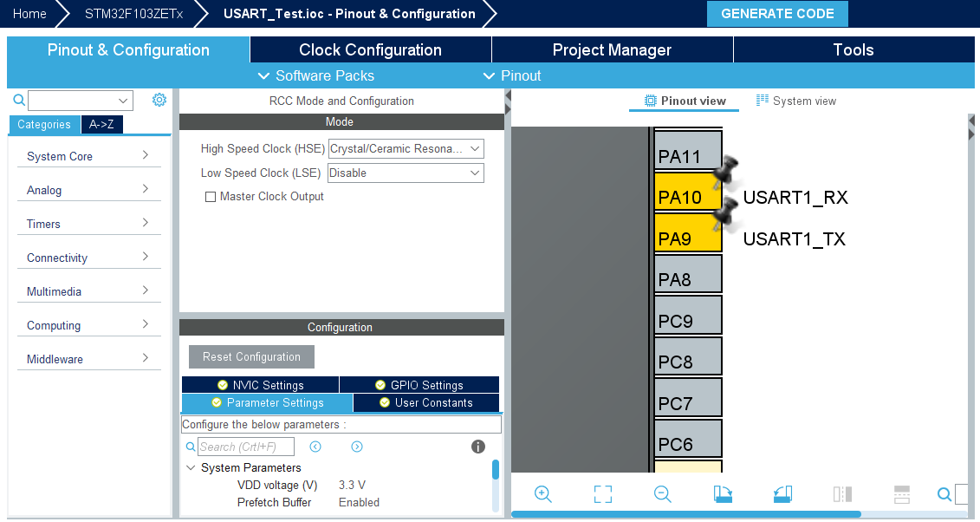Viewport: 980px width, 522px height.
Task: Zoom in on the pinout view
Action: coord(543,494)
